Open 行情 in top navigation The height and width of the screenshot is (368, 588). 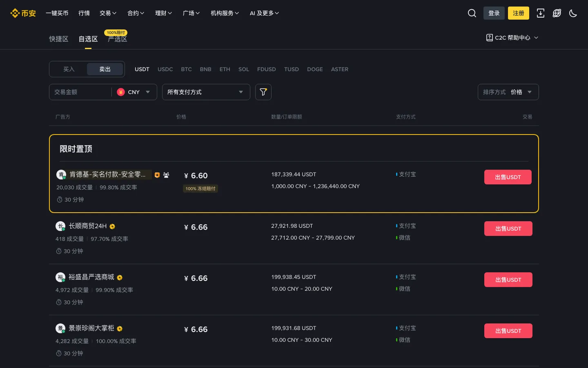[84, 13]
